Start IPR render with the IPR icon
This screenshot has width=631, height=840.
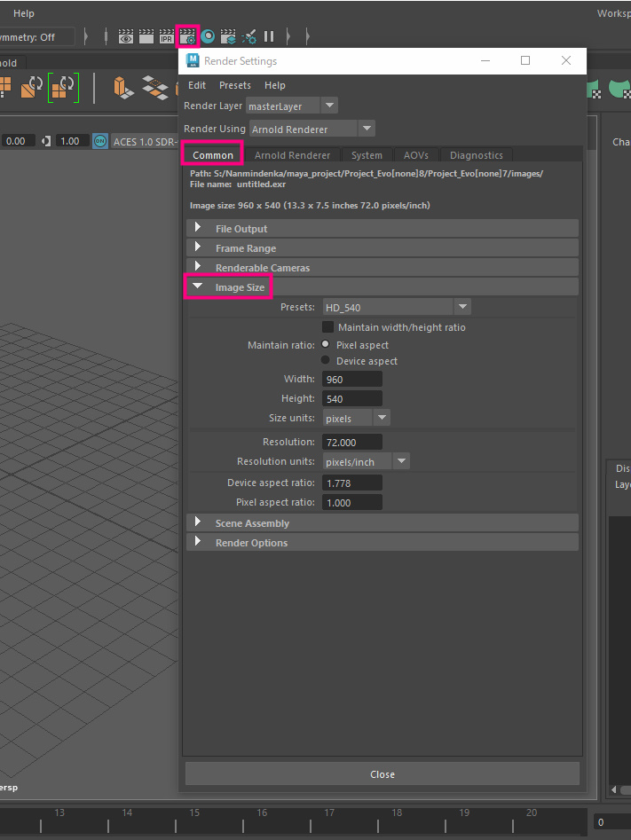tap(167, 36)
